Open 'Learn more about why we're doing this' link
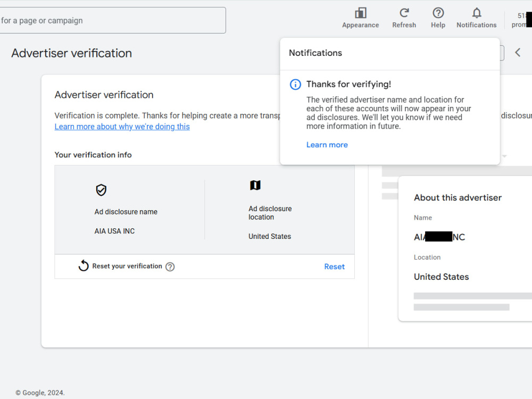This screenshot has height=399, width=532. point(122,127)
